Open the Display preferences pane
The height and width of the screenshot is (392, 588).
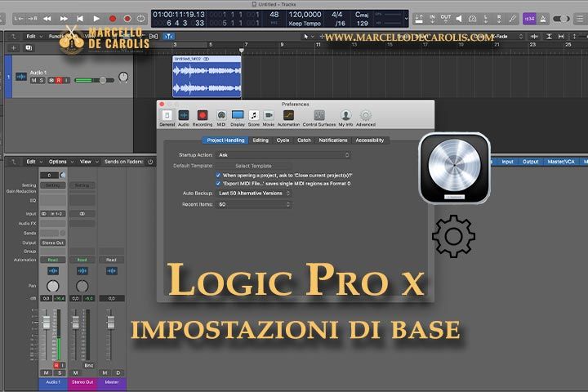(x=238, y=118)
